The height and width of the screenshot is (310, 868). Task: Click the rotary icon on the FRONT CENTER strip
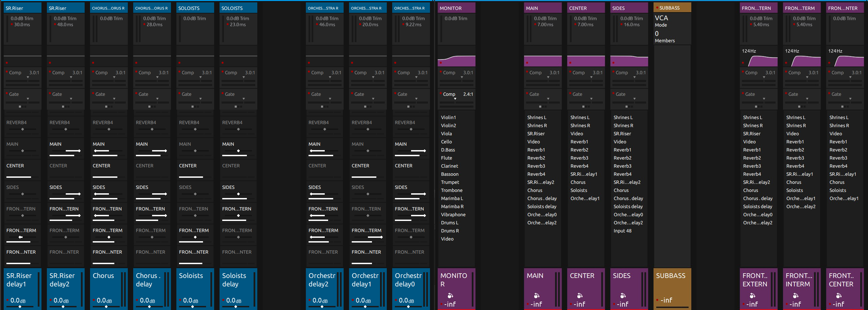tap(839, 295)
